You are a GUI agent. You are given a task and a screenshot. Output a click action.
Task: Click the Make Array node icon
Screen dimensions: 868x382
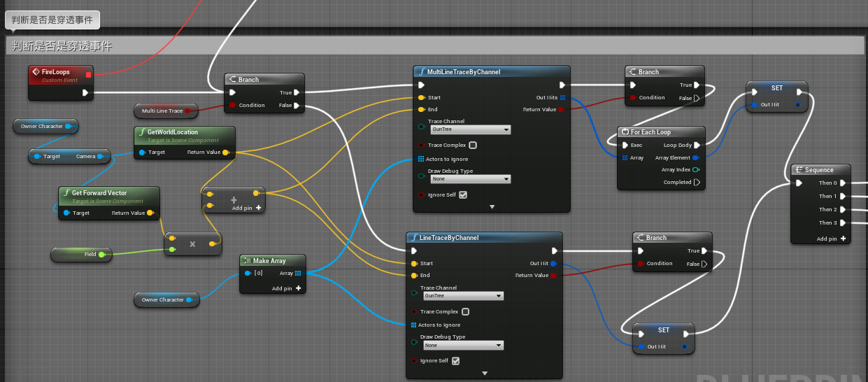(247, 261)
